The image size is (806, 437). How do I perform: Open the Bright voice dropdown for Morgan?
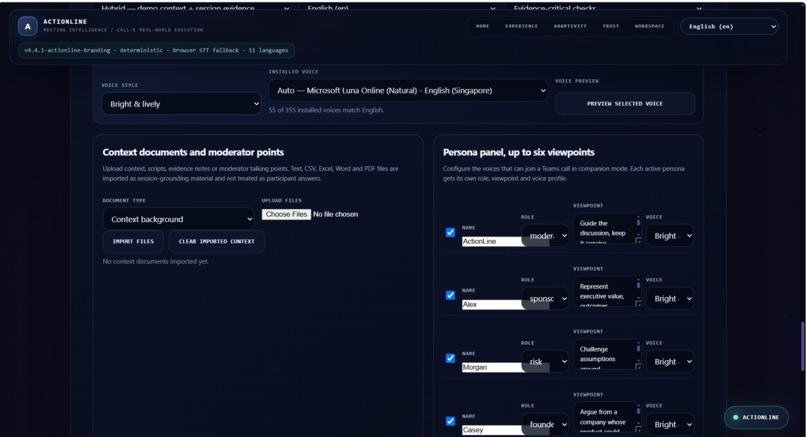670,362
